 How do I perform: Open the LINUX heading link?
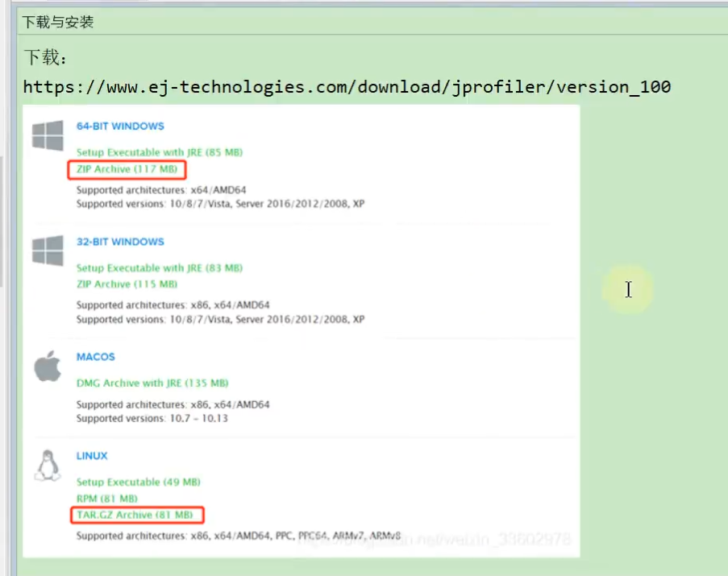tap(92, 456)
